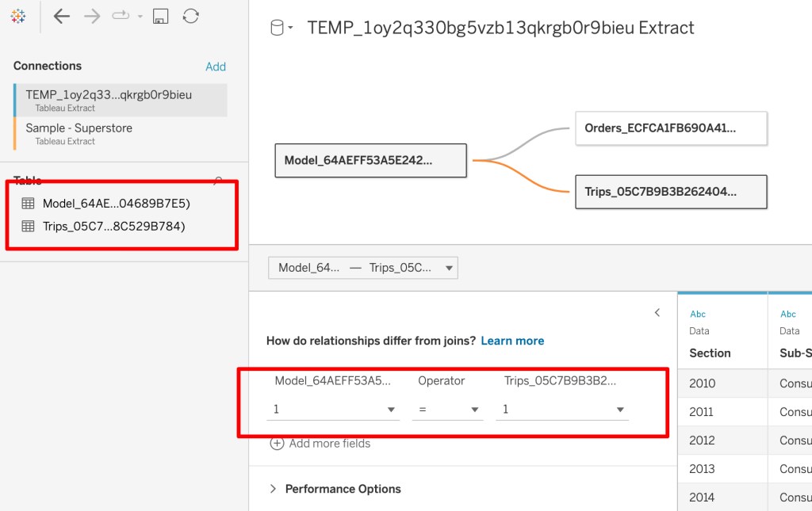
Task: Click the 2012 cell
Action: pos(722,440)
